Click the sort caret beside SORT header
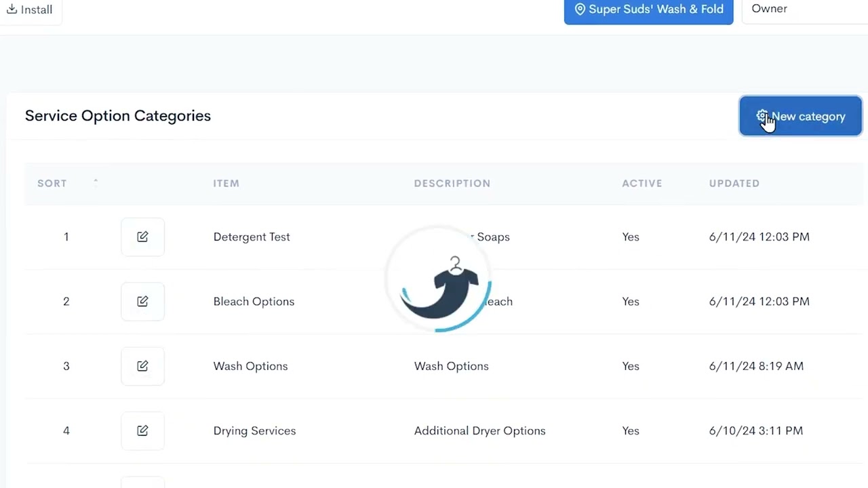The height and width of the screenshot is (488, 868). click(96, 182)
